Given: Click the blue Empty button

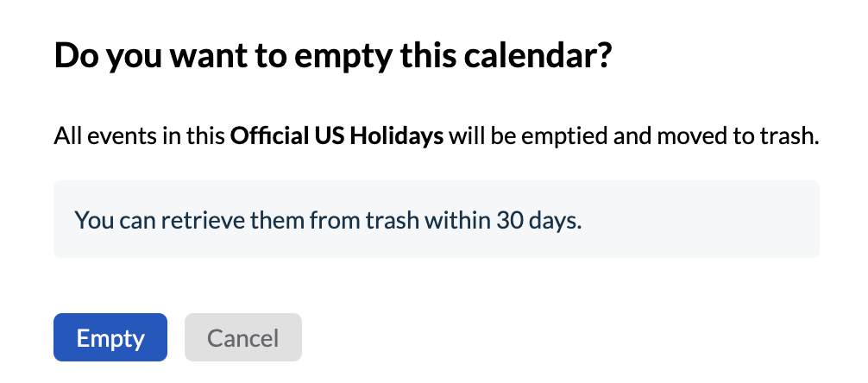Looking at the screenshot, I should click(x=110, y=337).
